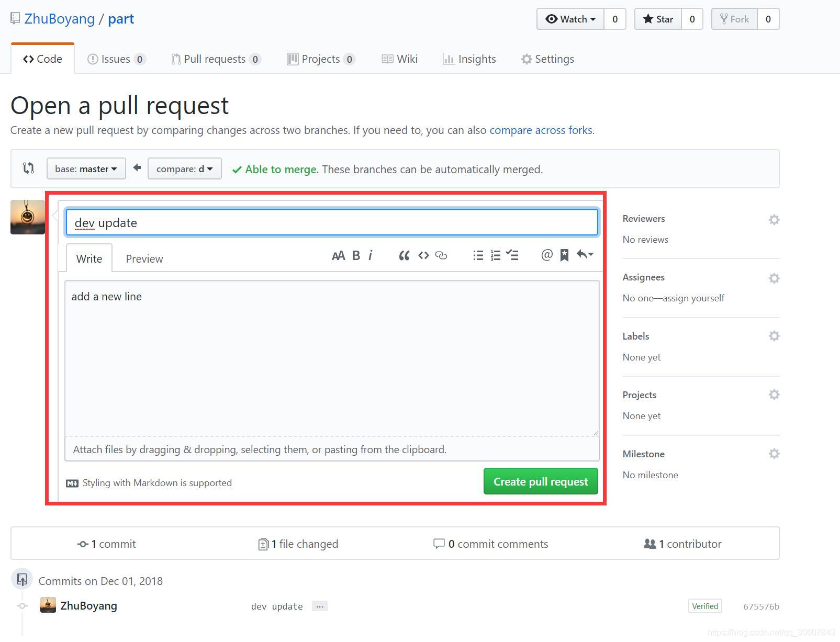Open the dev update commit message
840x642 pixels.
[x=277, y=606]
